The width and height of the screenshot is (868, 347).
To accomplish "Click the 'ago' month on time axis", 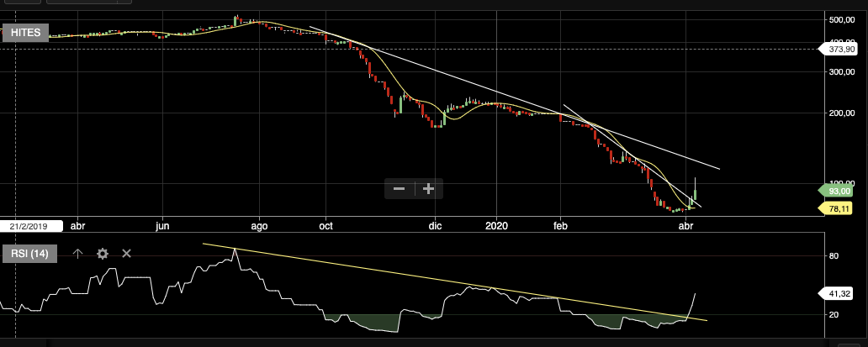I will point(259,226).
